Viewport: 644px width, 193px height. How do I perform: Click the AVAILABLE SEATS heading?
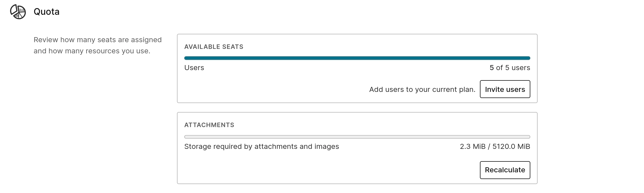[x=214, y=47]
